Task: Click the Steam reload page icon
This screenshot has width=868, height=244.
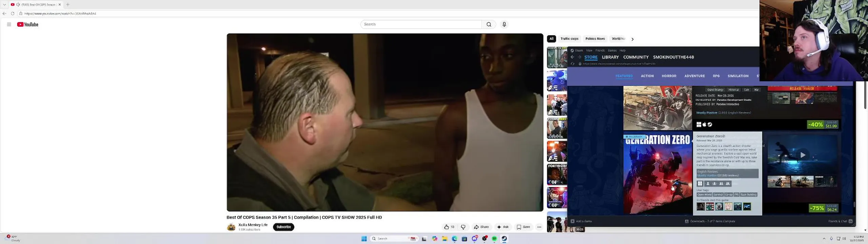Action: point(573,64)
